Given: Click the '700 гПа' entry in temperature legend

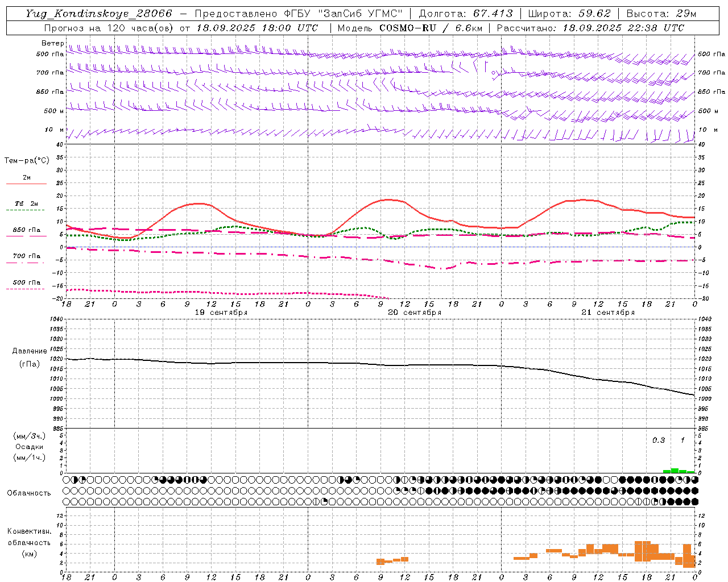Looking at the screenshot, I should click(27, 256).
